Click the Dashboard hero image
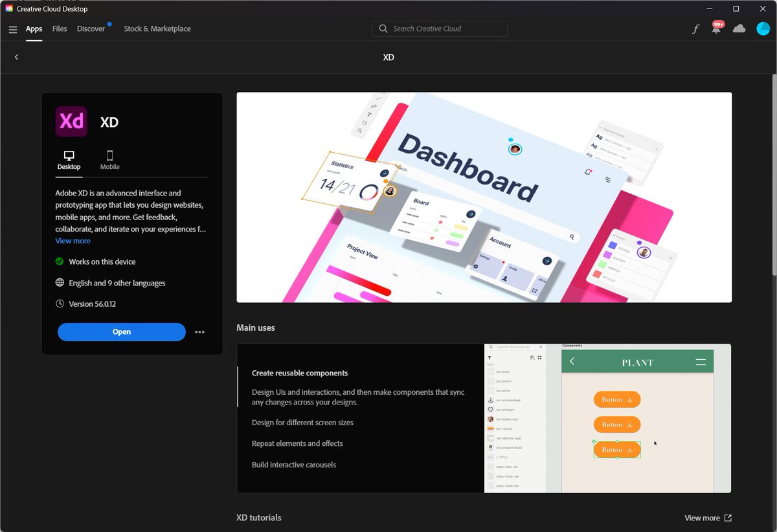The height and width of the screenshot is (532, 777). coord(484,197)
